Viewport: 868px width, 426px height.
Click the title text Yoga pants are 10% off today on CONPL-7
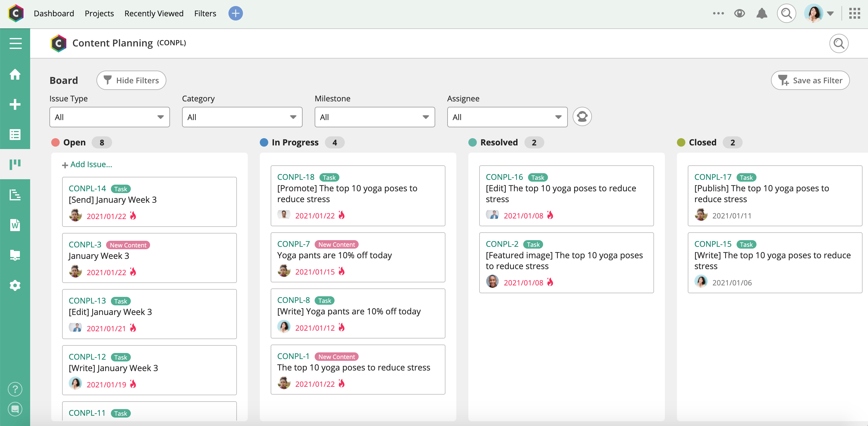[x=335, y=255]
